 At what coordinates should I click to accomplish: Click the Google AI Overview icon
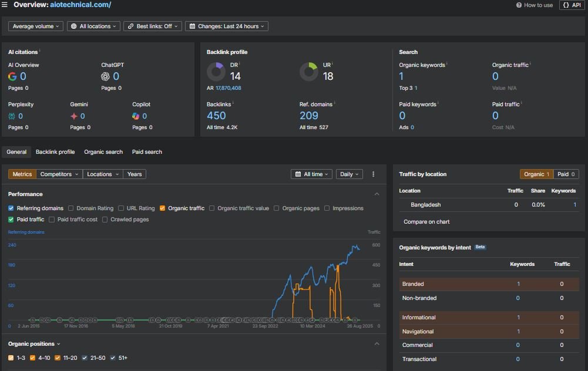12,76
